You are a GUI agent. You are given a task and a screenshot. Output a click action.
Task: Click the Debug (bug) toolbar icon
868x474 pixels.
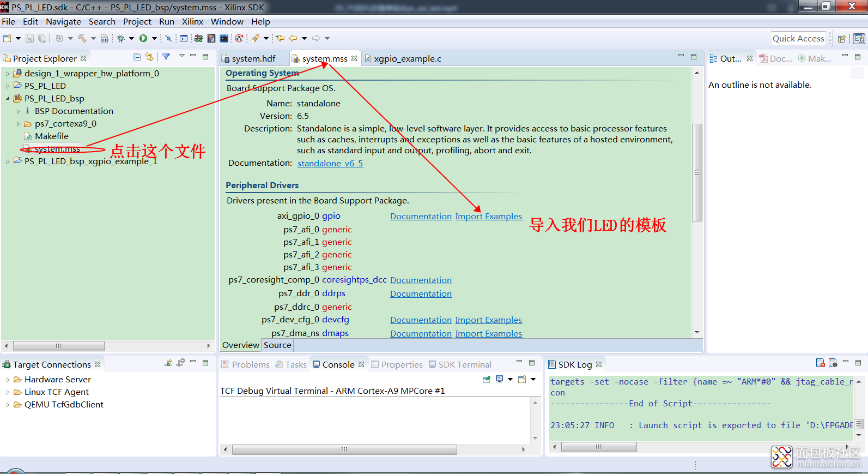click(x=121, y=38)
